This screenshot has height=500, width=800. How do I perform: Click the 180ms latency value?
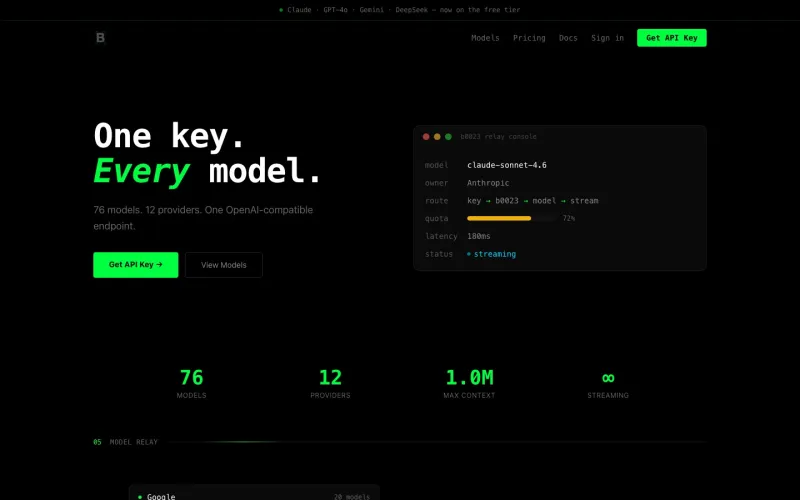coord(479,236)
